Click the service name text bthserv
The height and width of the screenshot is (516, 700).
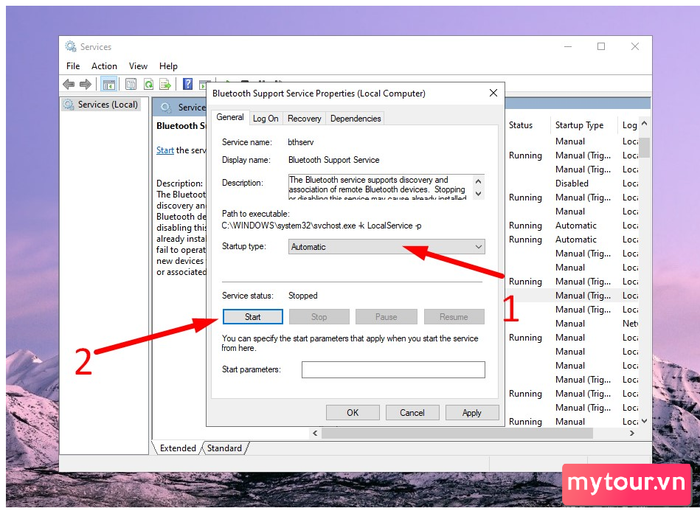300,142
